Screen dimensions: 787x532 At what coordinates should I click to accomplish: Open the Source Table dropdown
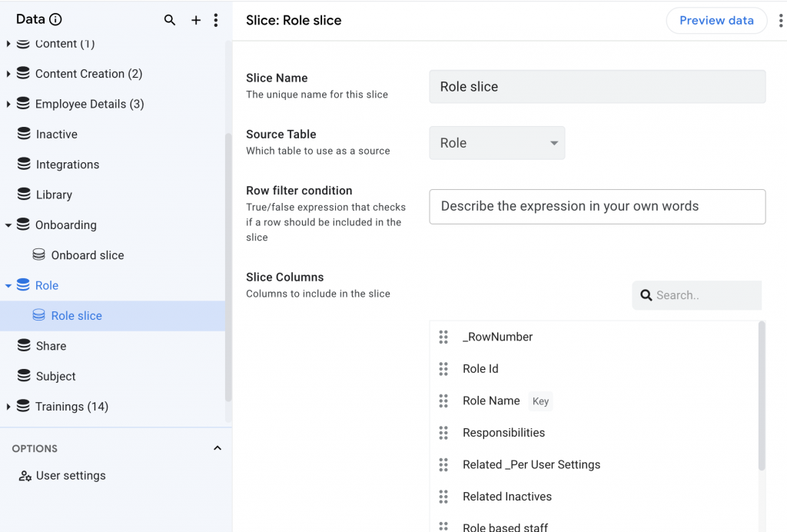click(496, 143)
